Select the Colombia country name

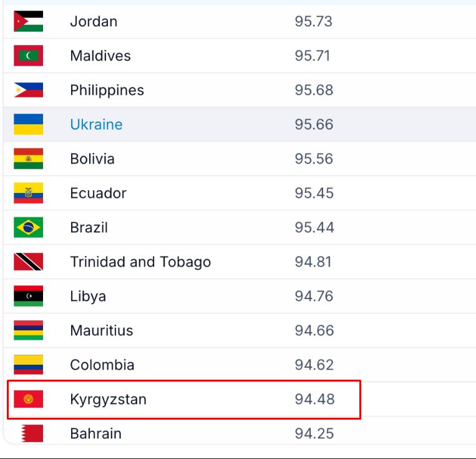(x=102, y=365)
